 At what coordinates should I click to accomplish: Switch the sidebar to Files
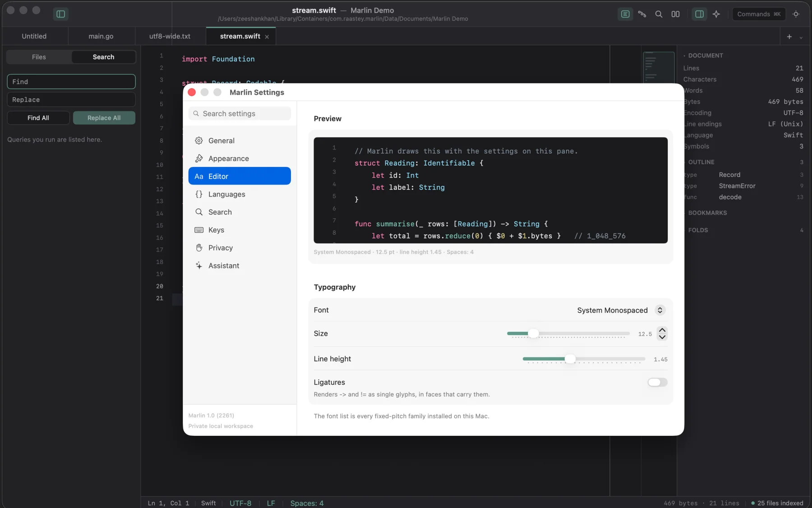coord(39,57)
